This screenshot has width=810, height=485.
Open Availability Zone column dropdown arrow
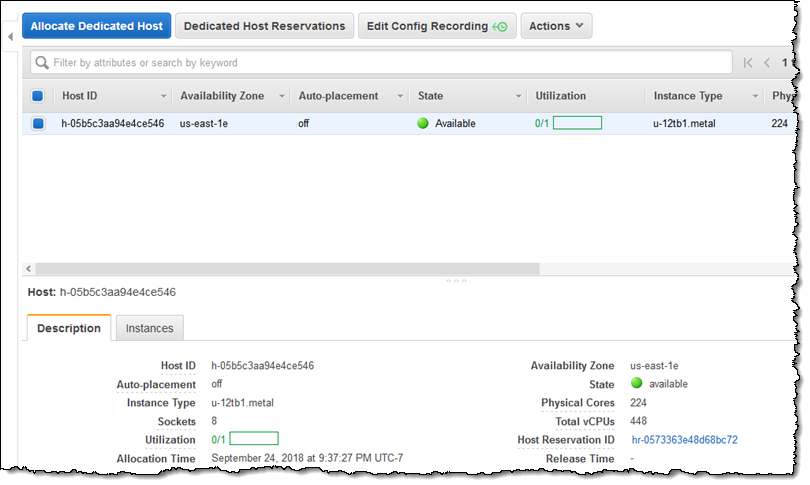pos(282,96)
